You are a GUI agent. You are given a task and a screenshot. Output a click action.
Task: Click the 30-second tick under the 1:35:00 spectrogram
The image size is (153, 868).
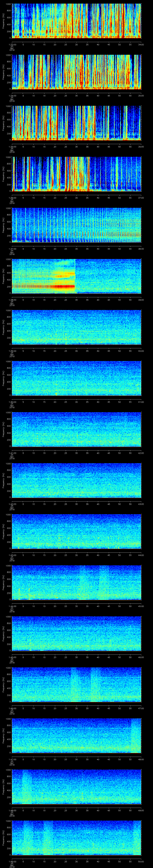76,147
